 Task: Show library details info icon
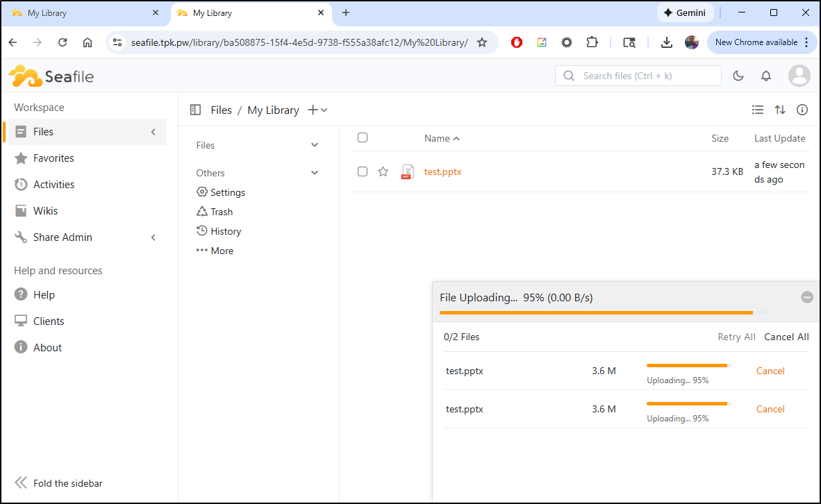[x=802, y=110]
